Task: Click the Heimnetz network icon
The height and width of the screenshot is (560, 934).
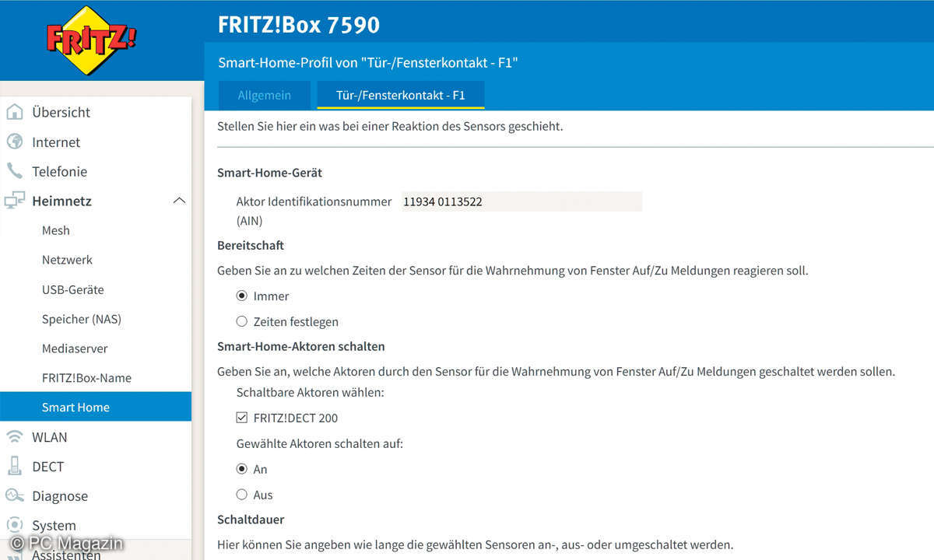Action: click(14, 201)
